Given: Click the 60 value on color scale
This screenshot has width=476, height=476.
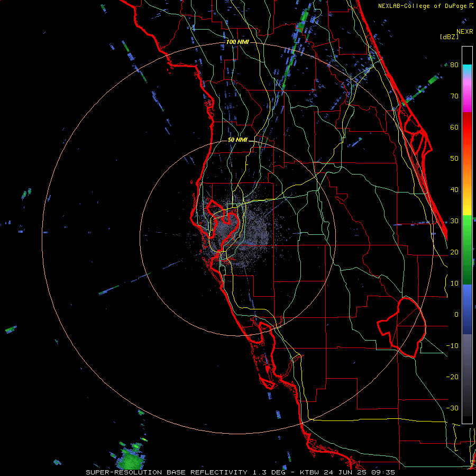Looking at the screenshot, I should click(454, 127).
